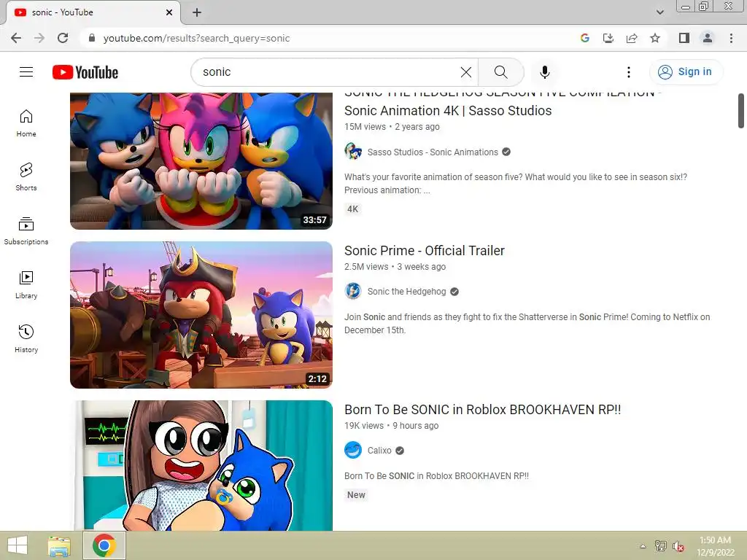This screenshot has width=747, height=560.
Task: Open History in the sidebar
Action: click(26, 338)
